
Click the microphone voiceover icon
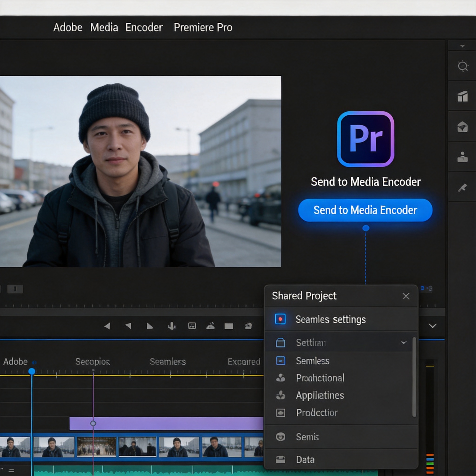tap(172, 326)
